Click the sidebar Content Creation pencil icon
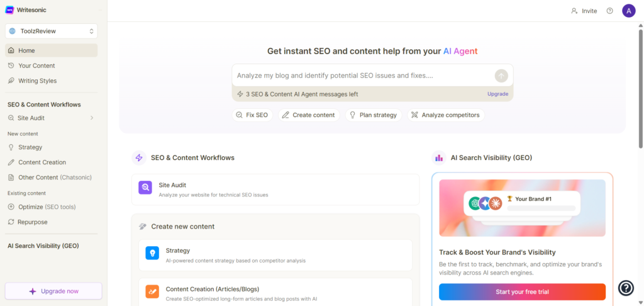644x306 pixels. coord(11,162)
